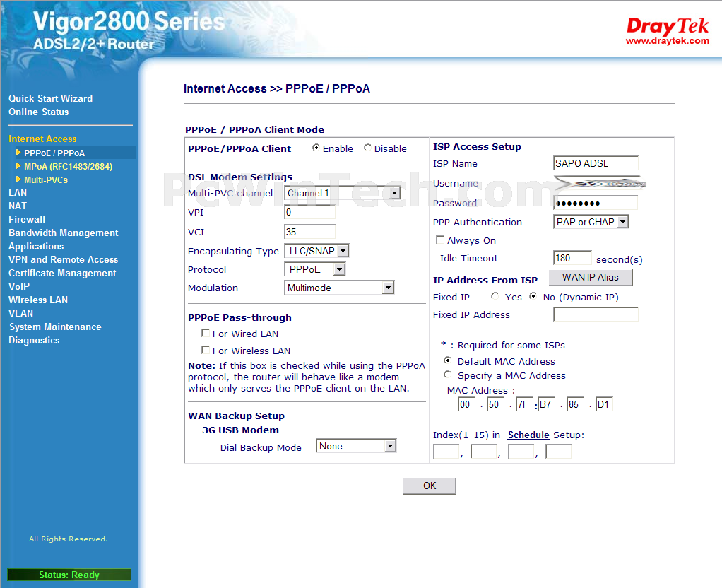
Task: Click MAC address octet field 85
Action: (575, 404)
